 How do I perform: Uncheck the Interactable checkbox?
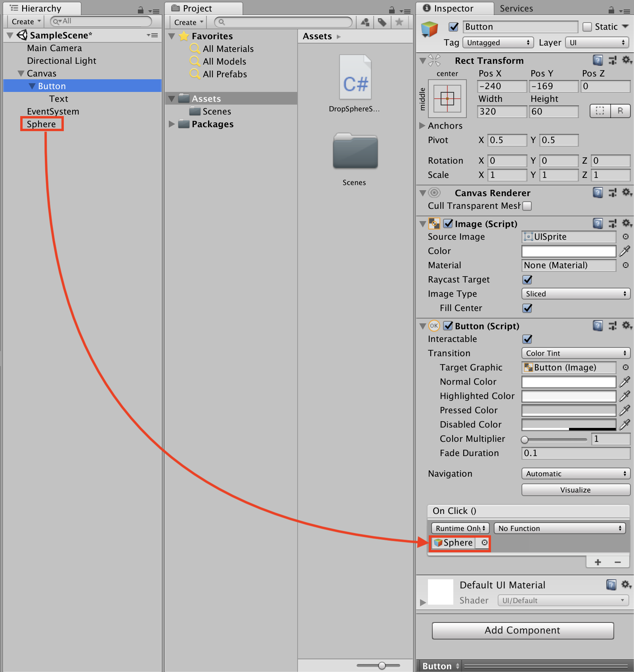(527, 339)
